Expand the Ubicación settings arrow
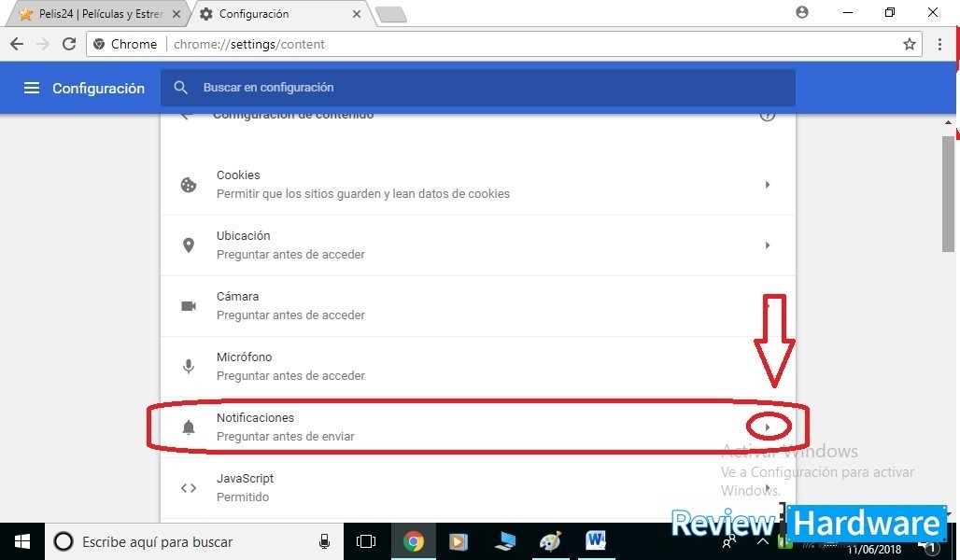 [x=768, y=245]
